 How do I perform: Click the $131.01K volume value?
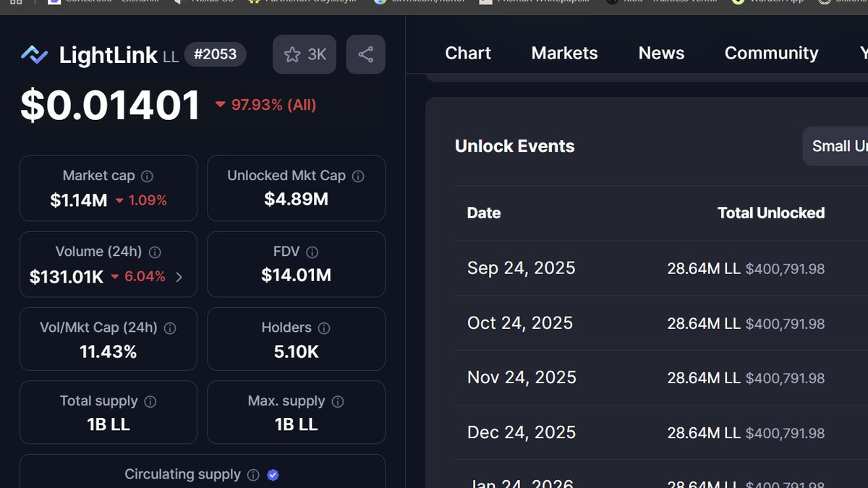pyautogui.click(x=67, y=276)
